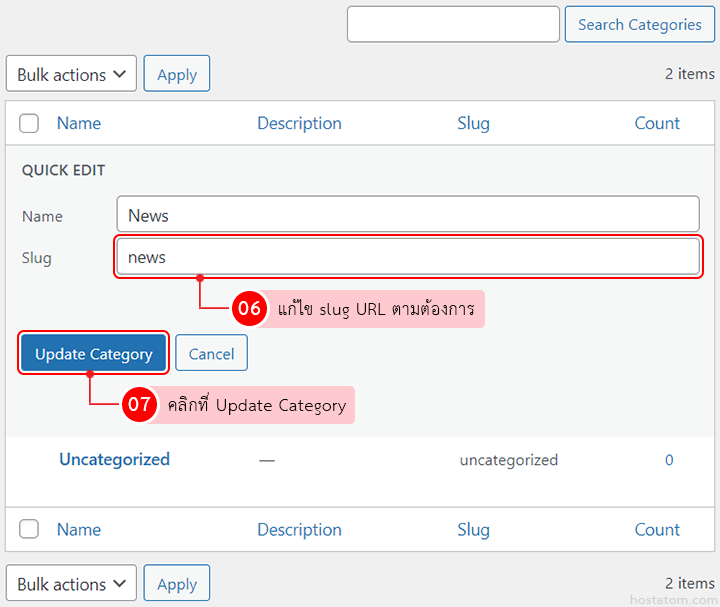The width and height of the screenshot is (720, 607).
Task: Focus the Name field containing News
Action: pyautogui.click(x=407, y=215)
